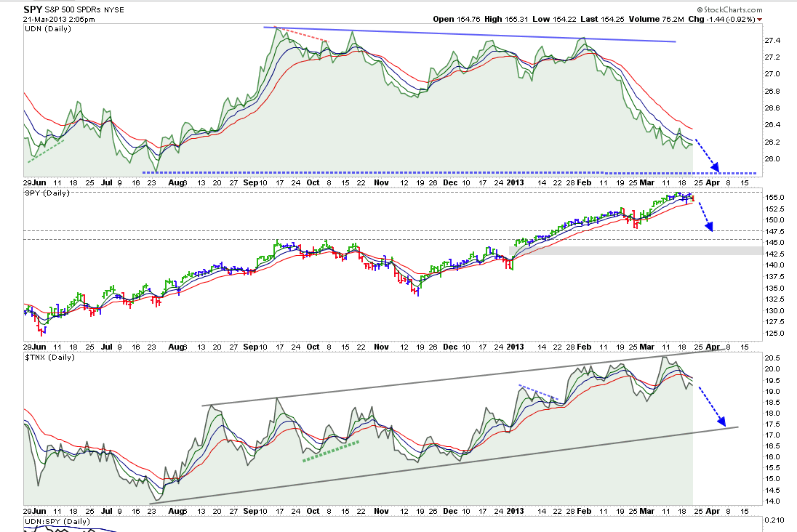Click the 'Apr' date label under UDN panel
Image resolution: width=797 pixels, height=532 pixels.
click(x=713, y=182)
